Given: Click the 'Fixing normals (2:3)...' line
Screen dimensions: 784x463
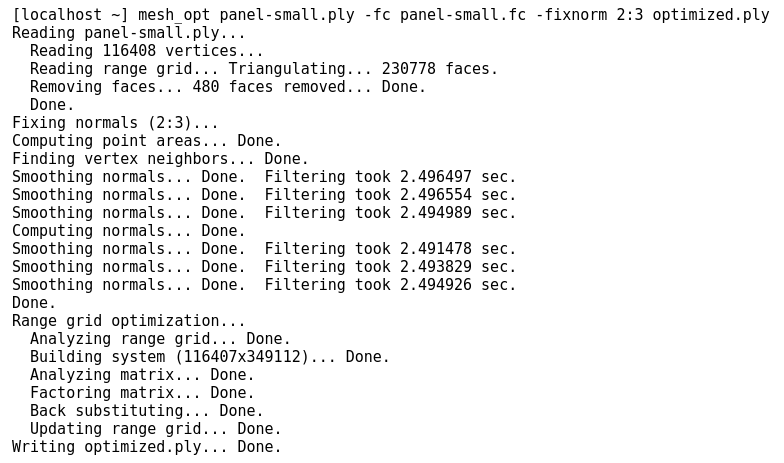Looking at the screenshot, I should [115, 123].
